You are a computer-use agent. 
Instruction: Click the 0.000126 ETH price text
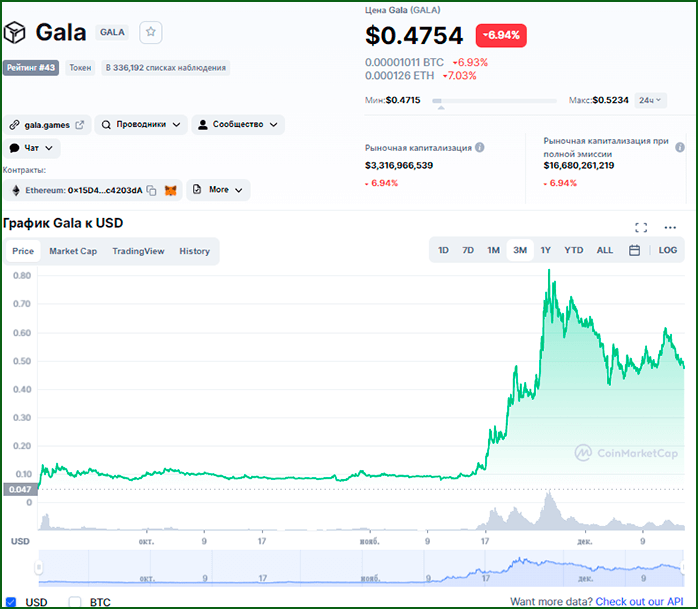[x=399, y=76]
